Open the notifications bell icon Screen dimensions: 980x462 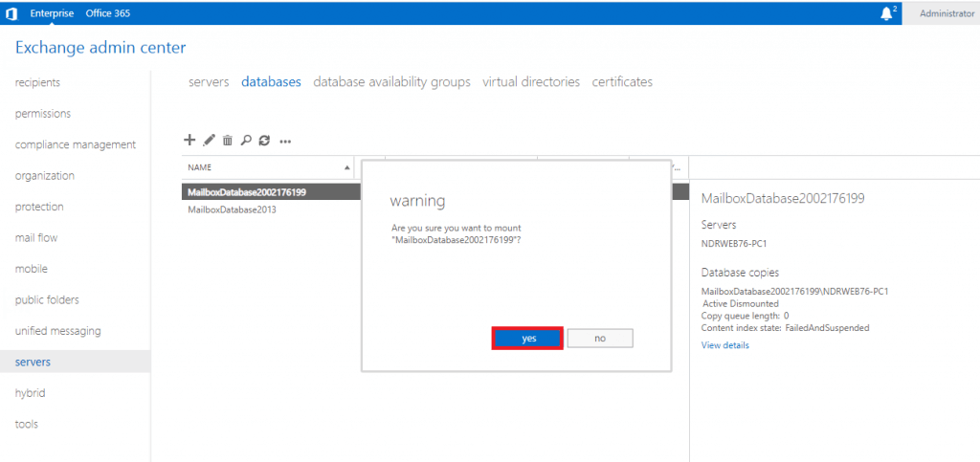[x=885, y=13]
